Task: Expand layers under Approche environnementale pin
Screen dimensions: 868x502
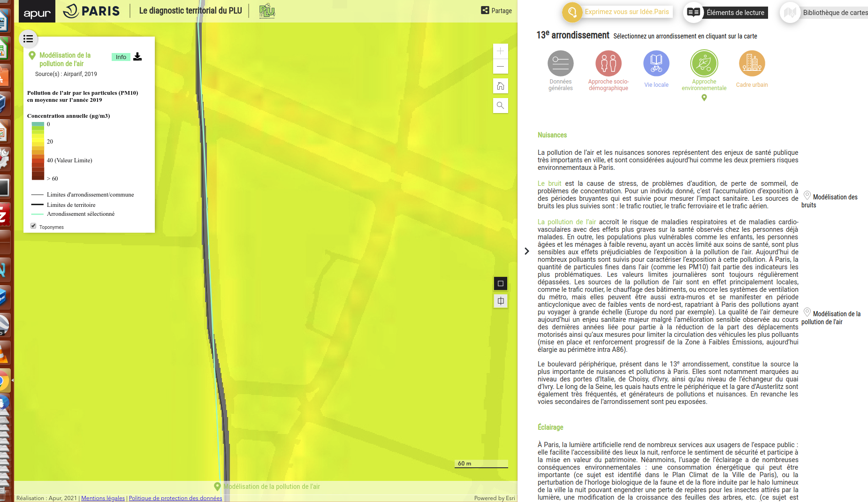Action: tap(704, 98)
